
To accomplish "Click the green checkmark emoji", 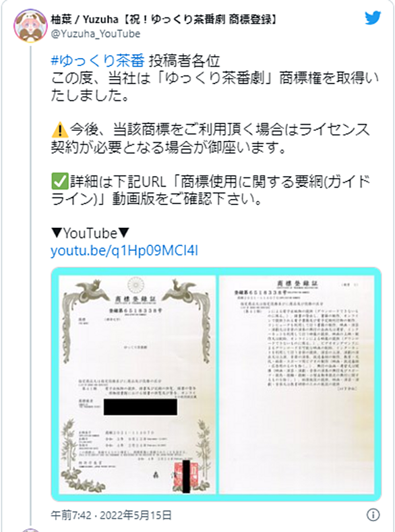I will pyautogui.click(x=59, y=182).
